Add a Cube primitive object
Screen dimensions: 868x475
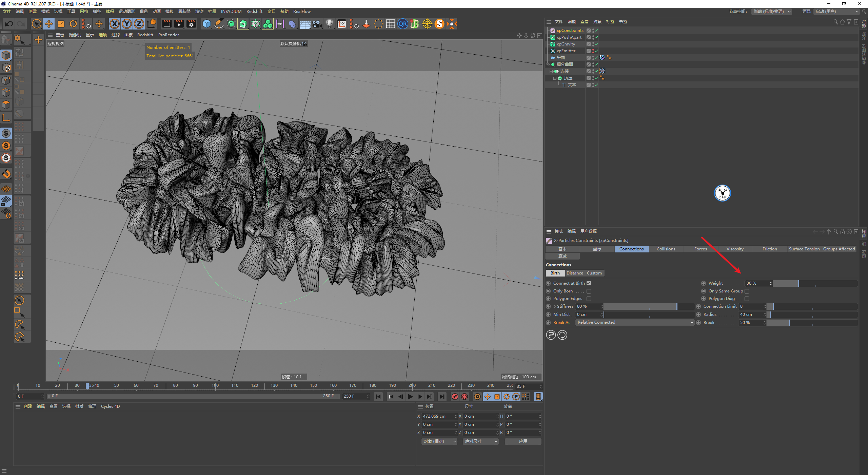[206, 24]
